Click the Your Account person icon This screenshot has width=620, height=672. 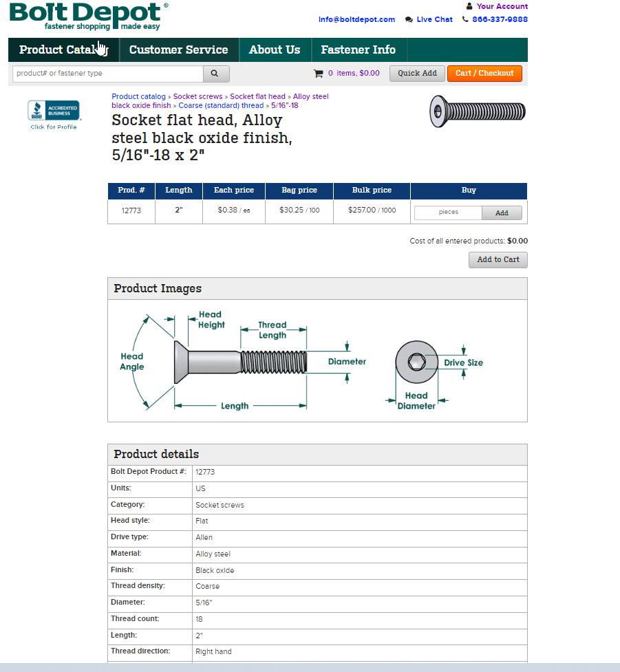click(469, 6)
